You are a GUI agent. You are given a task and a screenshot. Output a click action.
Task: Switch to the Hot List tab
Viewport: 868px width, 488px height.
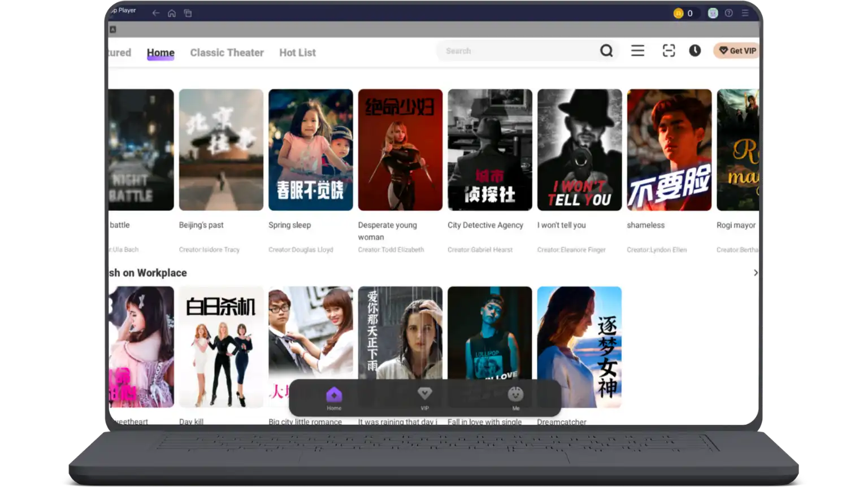click(x=297, y=53)
